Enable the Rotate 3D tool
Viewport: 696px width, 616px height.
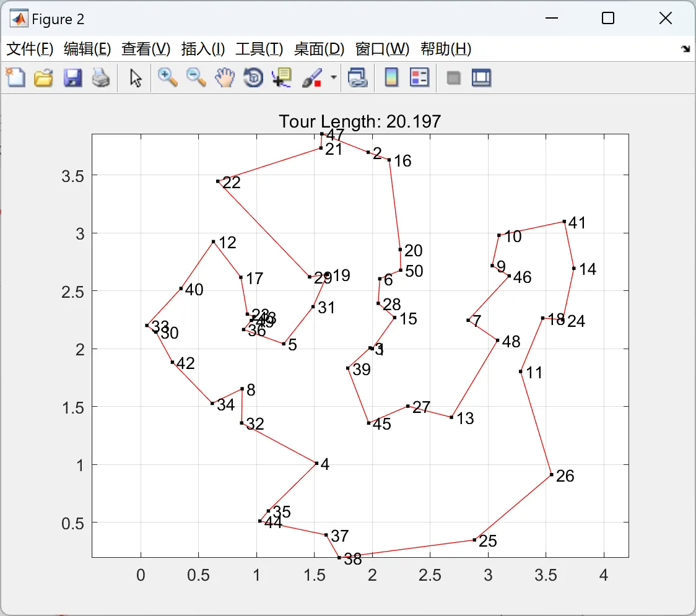[253, 77]
